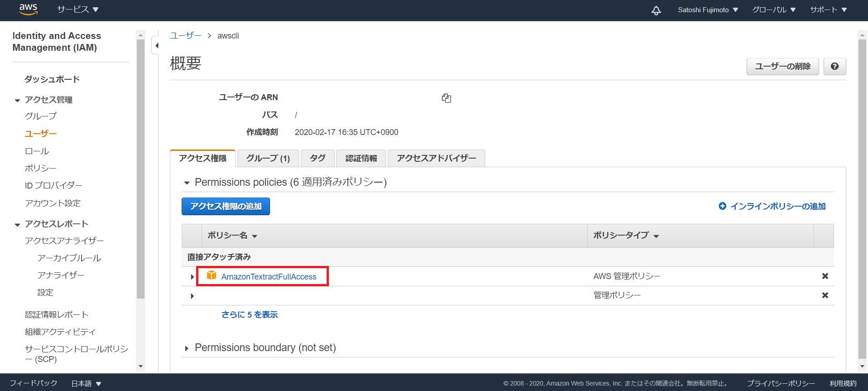
Task: Click the sidebar vertical scrollbar
Action: pyautogui.click(x=140, y=169)
